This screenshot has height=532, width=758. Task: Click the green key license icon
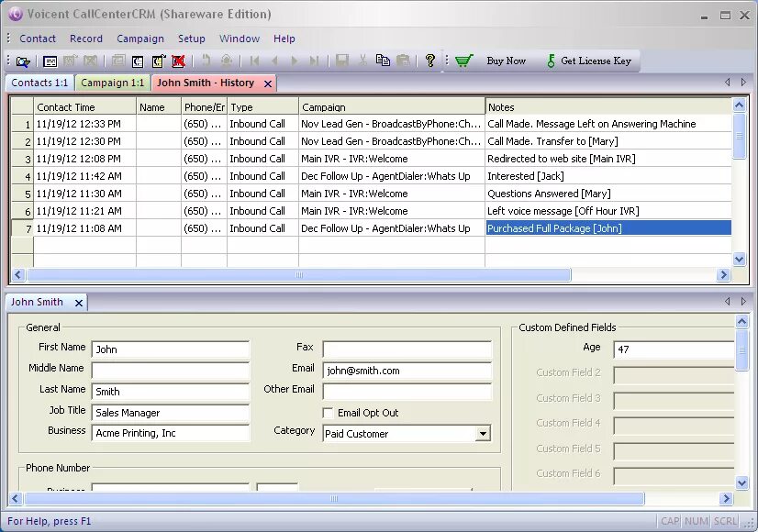click(x=551, y=61)
